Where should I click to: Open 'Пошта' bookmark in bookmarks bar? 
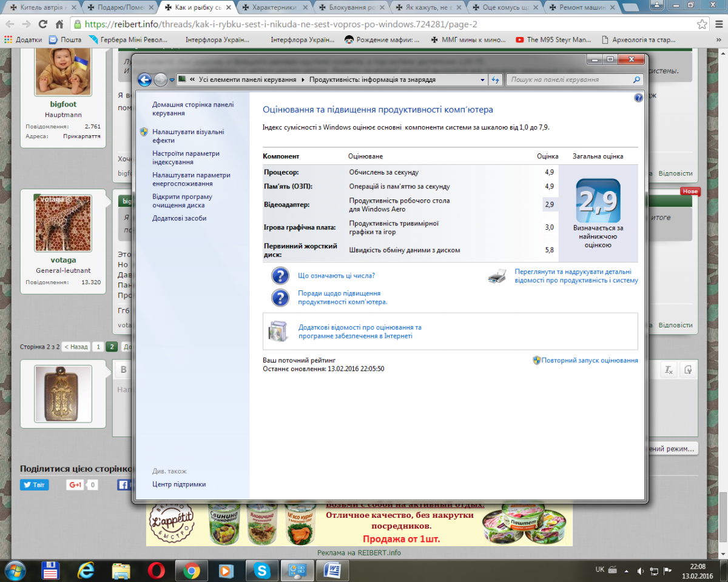coord(66,39)
